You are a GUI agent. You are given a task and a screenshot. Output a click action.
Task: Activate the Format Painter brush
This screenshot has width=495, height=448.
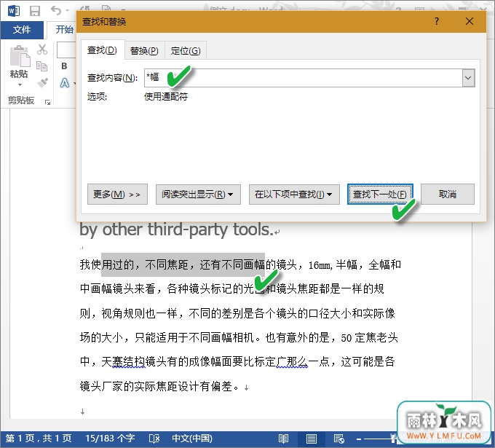pos(42,83)
